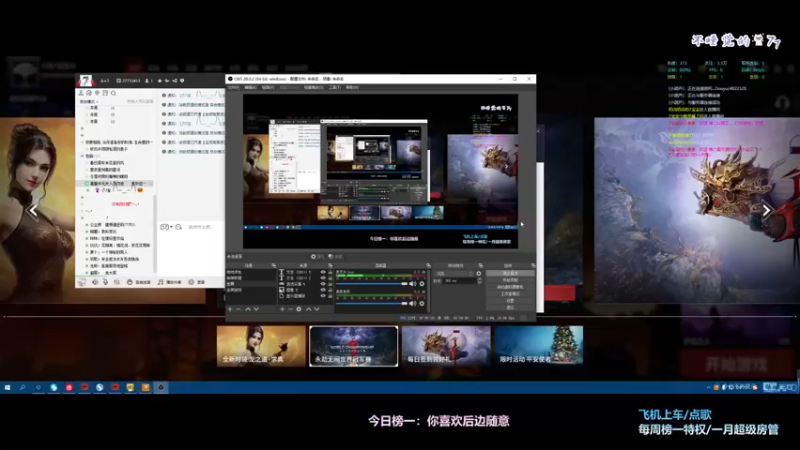Select the 永劫无间世界冠军赛 banner thumbnail

(x=354, y=346)
